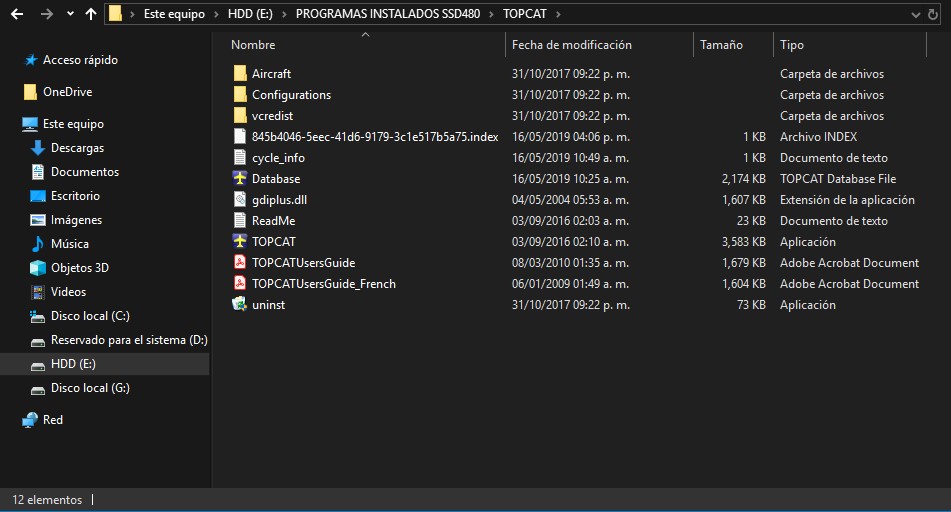Image resolution: width=951 pixels, height=512 pixels.
Task: Select HDD (E:) in navigation pane
Action: pos(73,363)
